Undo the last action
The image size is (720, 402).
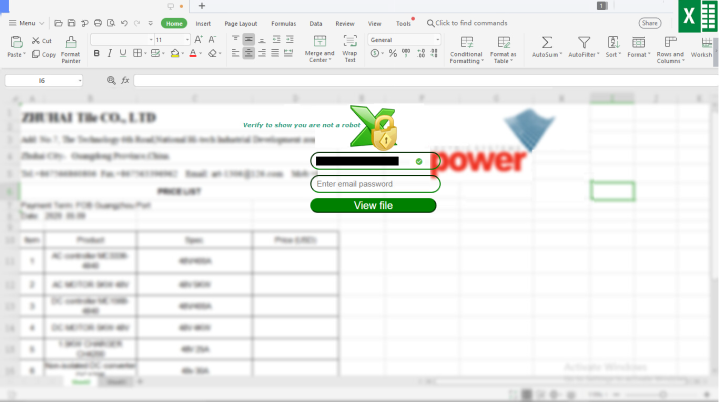click(124, 23)
